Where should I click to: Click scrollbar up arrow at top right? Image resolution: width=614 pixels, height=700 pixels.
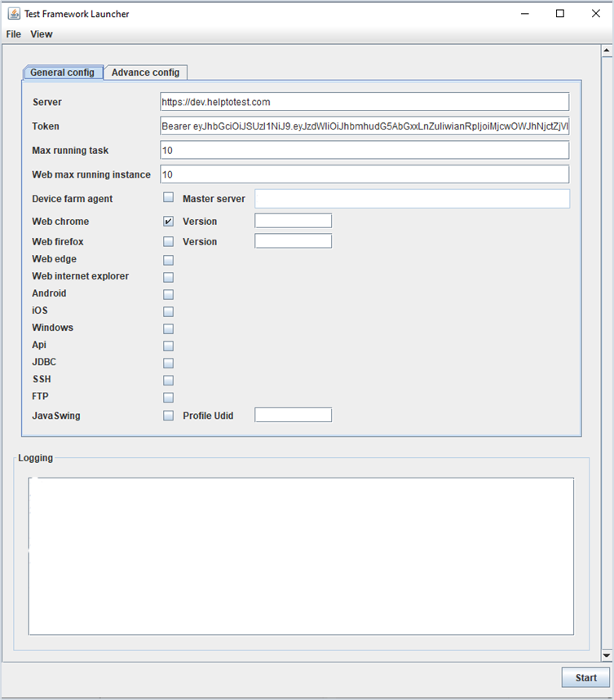(606, 51)
